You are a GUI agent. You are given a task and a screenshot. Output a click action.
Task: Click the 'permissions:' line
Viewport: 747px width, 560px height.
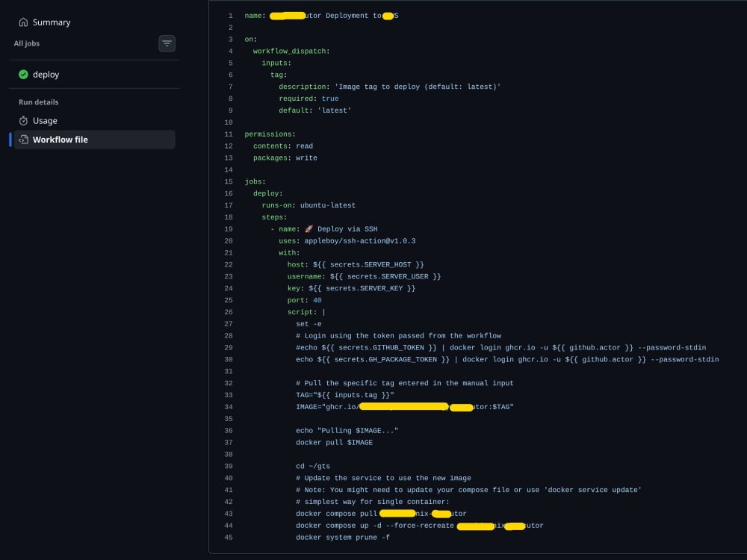click(x=270, y=134)
